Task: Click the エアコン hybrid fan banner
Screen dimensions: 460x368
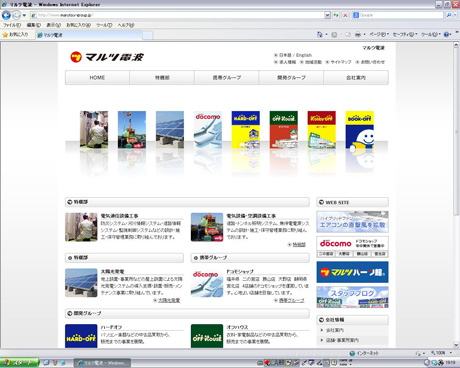Action: 352,222
